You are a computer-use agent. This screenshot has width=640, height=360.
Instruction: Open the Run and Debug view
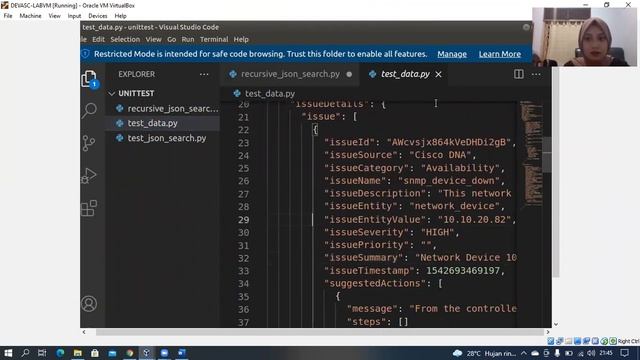coord(89,176)
